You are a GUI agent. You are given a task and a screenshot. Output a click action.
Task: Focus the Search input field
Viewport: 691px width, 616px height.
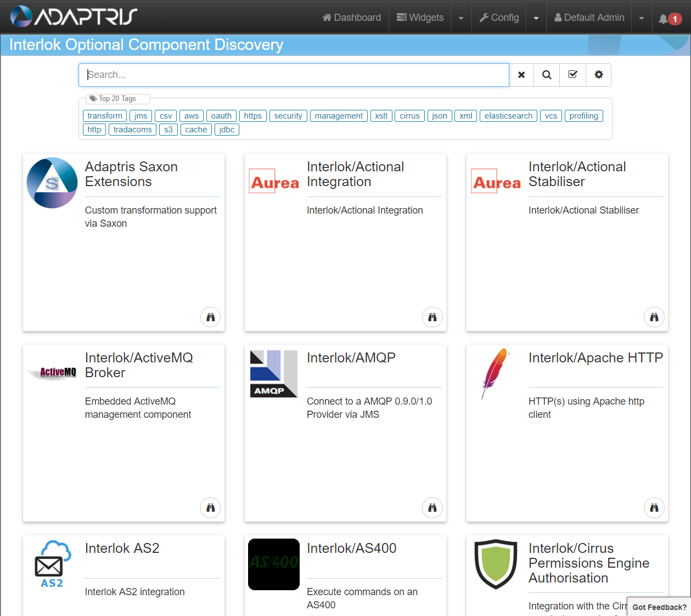(x=294, y=75)
